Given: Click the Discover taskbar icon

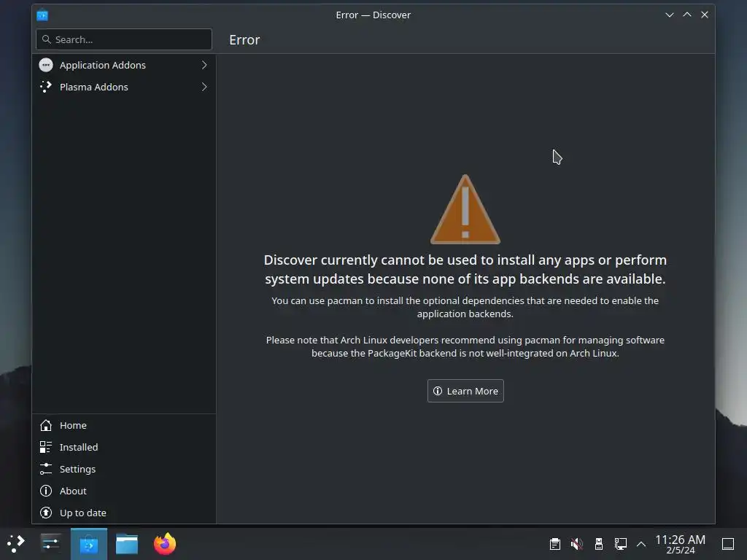Looking at the screenshot, I should (89, 544).
